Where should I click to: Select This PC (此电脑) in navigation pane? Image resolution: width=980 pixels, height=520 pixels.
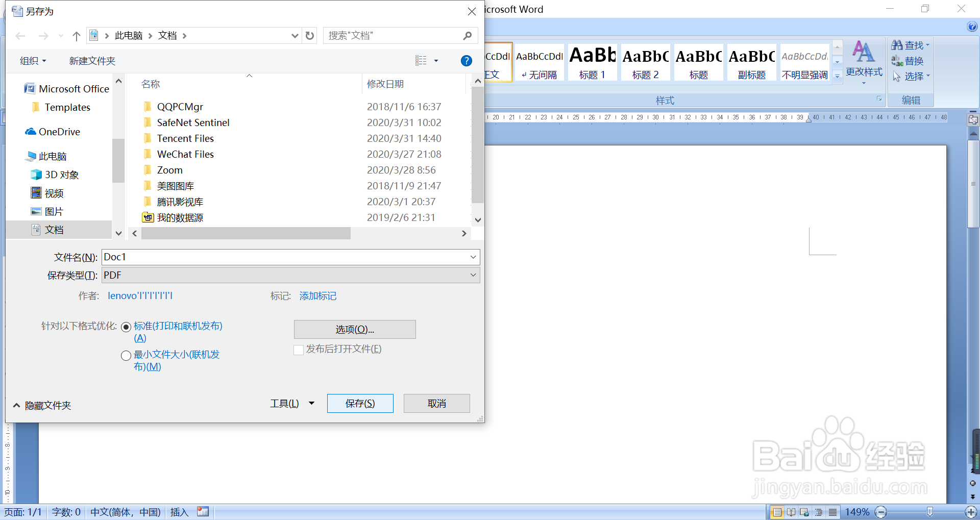click(47, 156)
